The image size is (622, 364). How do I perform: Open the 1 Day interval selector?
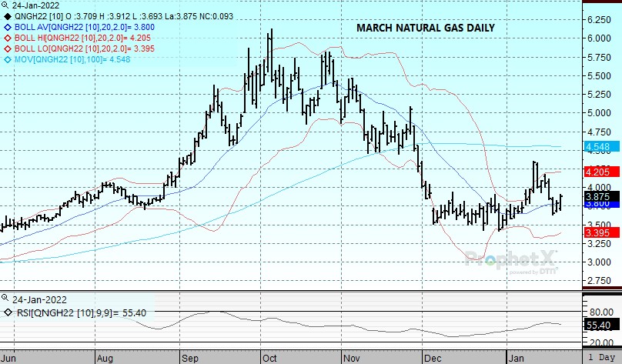[603, 358]
